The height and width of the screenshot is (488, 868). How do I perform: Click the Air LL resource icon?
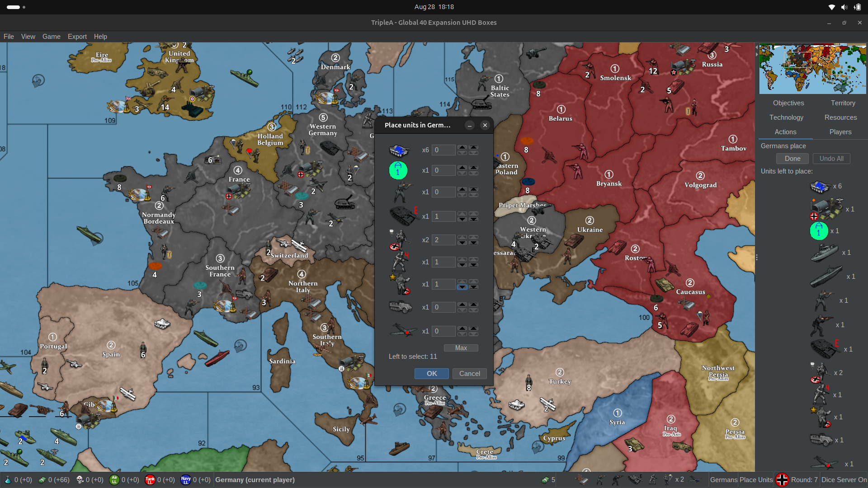tap(114, 480)
